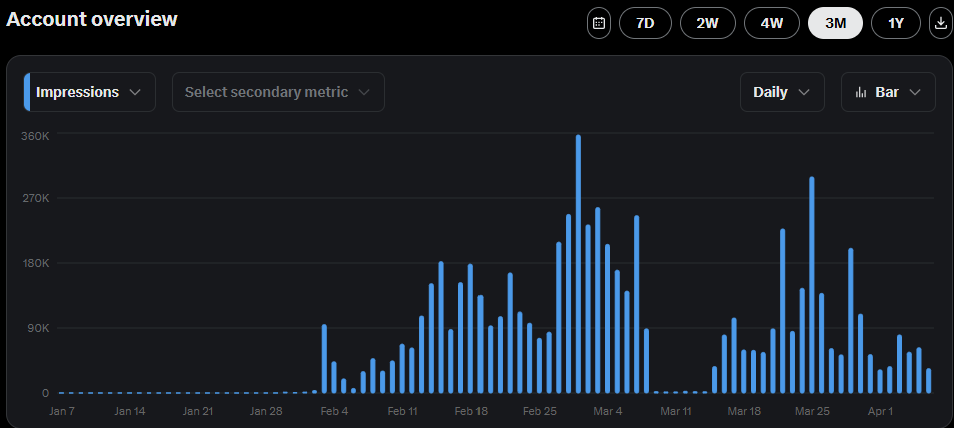Click the Jan 28 axis label
Viewport: 954px width, 428px height.
point(266,412)
